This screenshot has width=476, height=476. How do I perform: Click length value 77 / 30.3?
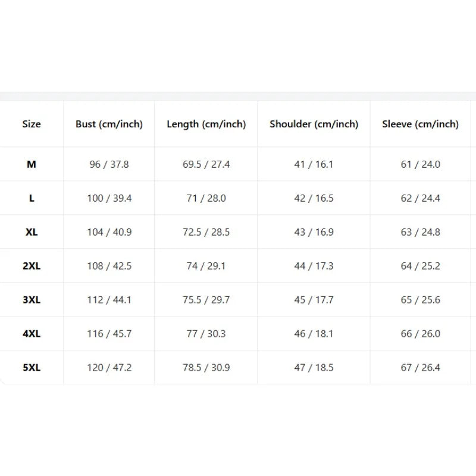point(206,334)
